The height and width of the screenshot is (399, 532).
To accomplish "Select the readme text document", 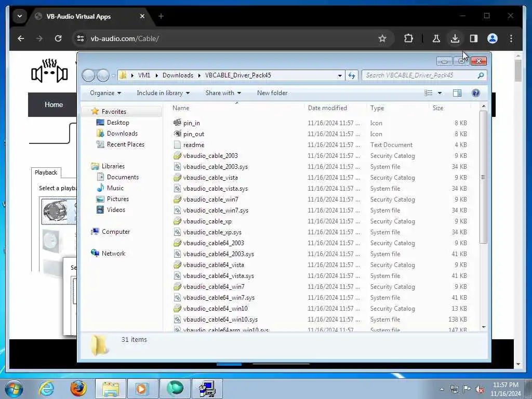I will click(193, 145).
